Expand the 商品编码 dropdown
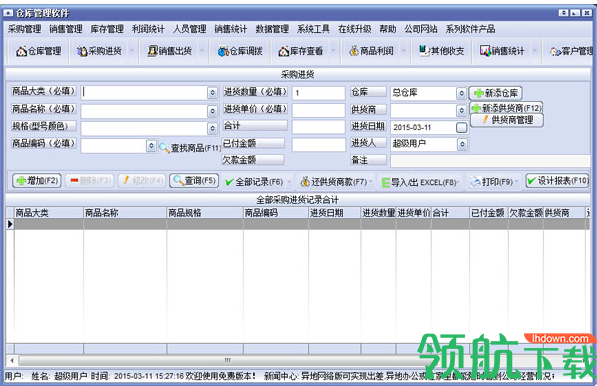This screenshot has width=597, height=386. coord(151,146)
